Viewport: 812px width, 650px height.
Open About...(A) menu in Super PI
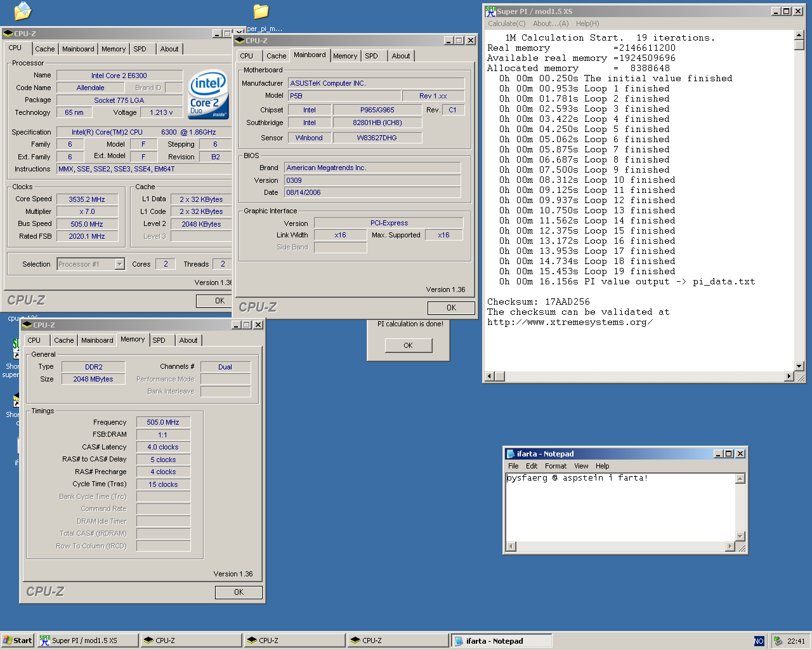(551, 23)
